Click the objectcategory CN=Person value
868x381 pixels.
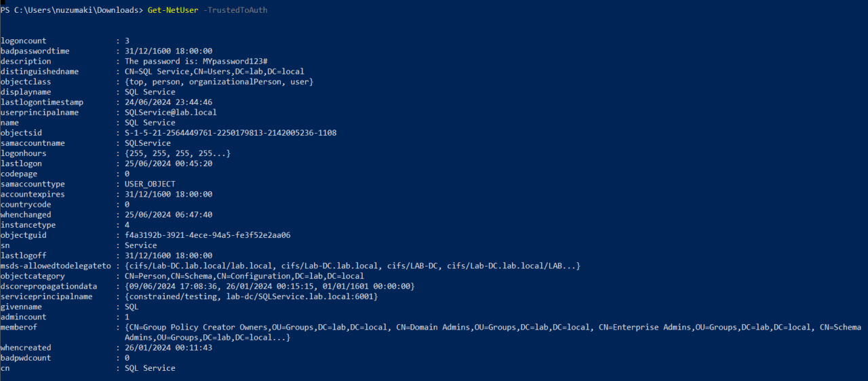(x=244, y=276)
